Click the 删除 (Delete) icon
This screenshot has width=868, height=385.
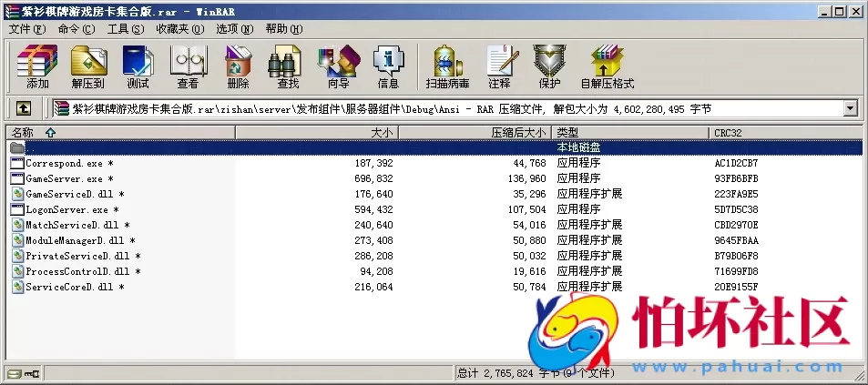coord(238,66)
